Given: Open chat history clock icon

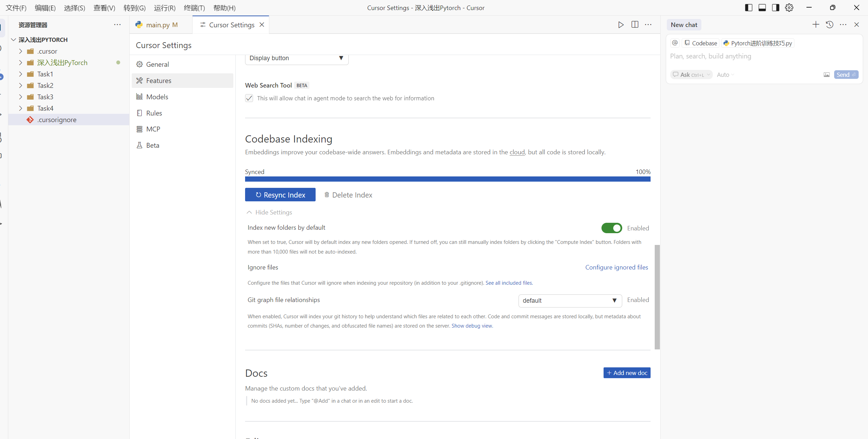Looking at the screenshot, I should (x=829, y=25).
